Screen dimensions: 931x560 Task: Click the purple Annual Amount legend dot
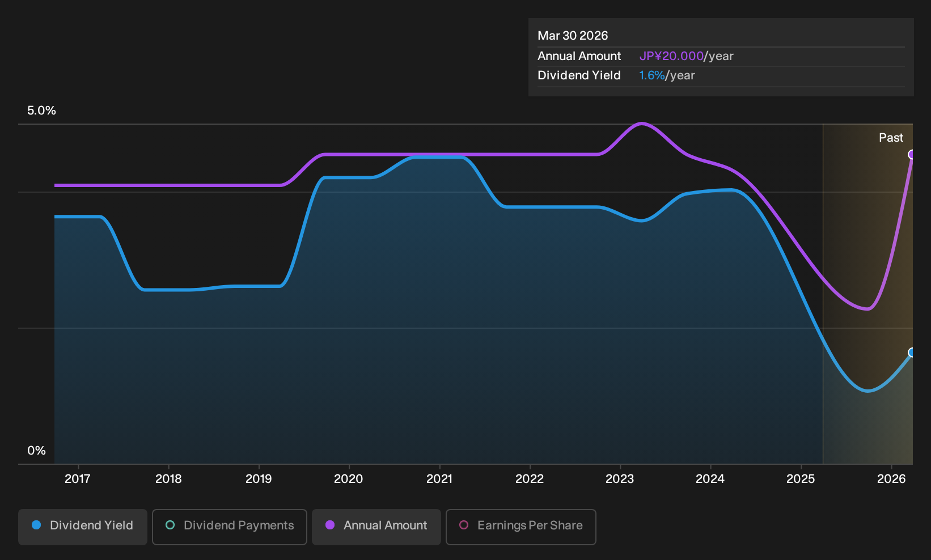tap(330, 525)
